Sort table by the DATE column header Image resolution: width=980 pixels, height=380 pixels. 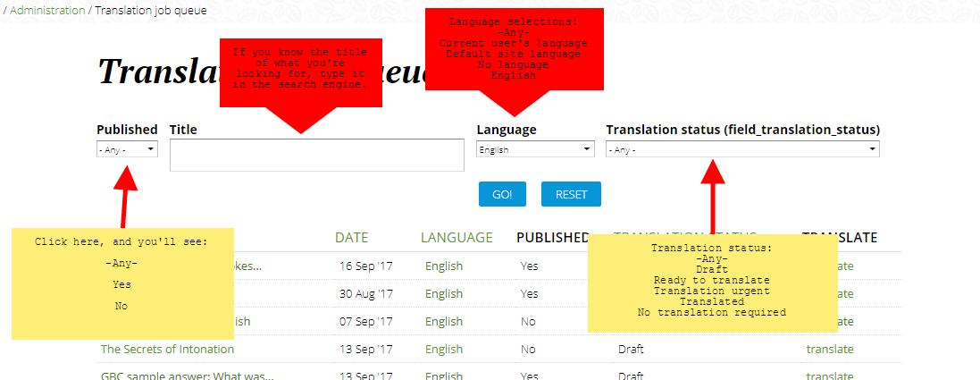(351, 238)
